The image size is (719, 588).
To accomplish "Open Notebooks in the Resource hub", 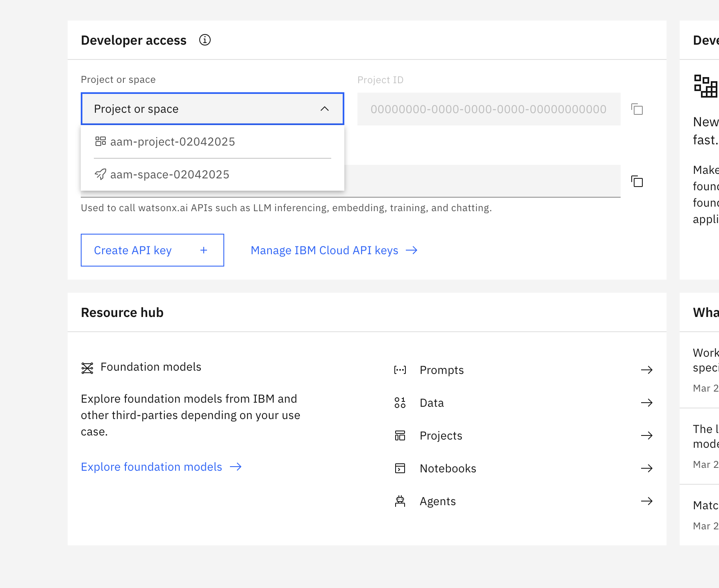I will 448,468.
